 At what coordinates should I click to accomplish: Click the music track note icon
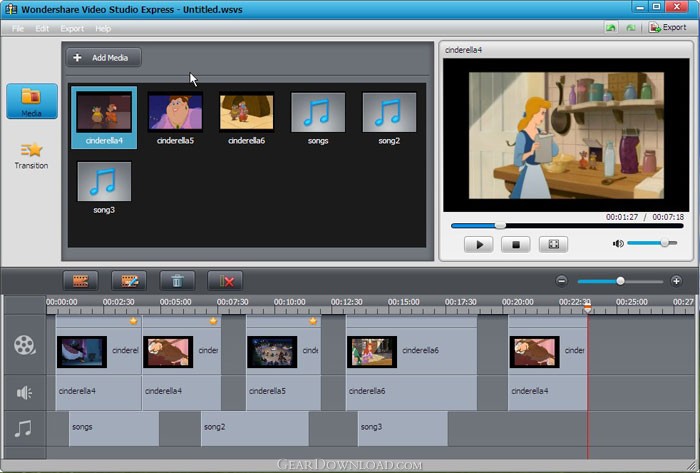23,429
